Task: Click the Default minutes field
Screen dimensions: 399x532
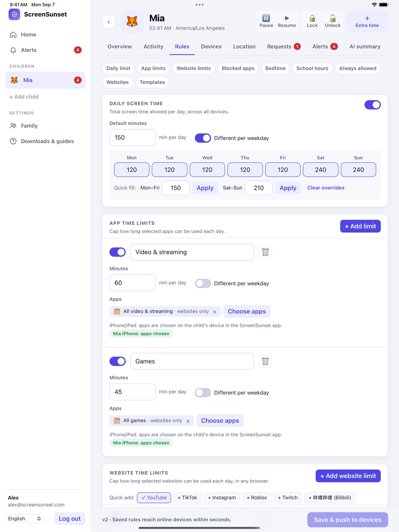Action: (x=132, y=138)
